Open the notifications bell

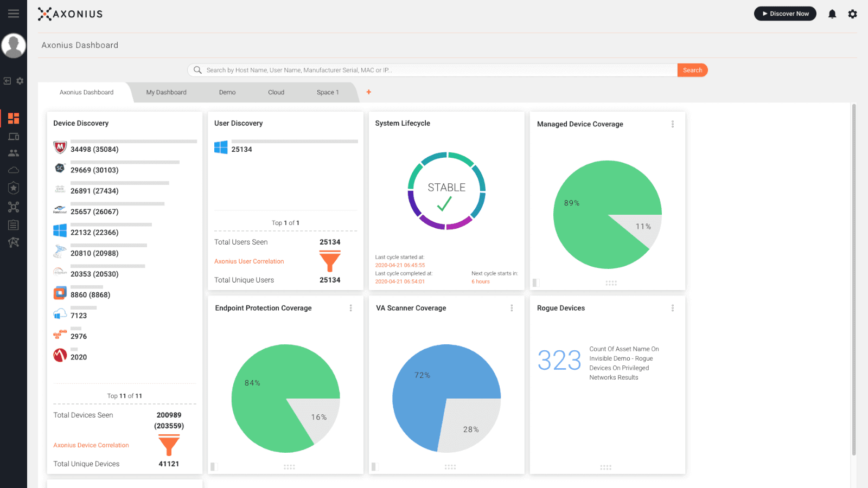pos(832,14)
